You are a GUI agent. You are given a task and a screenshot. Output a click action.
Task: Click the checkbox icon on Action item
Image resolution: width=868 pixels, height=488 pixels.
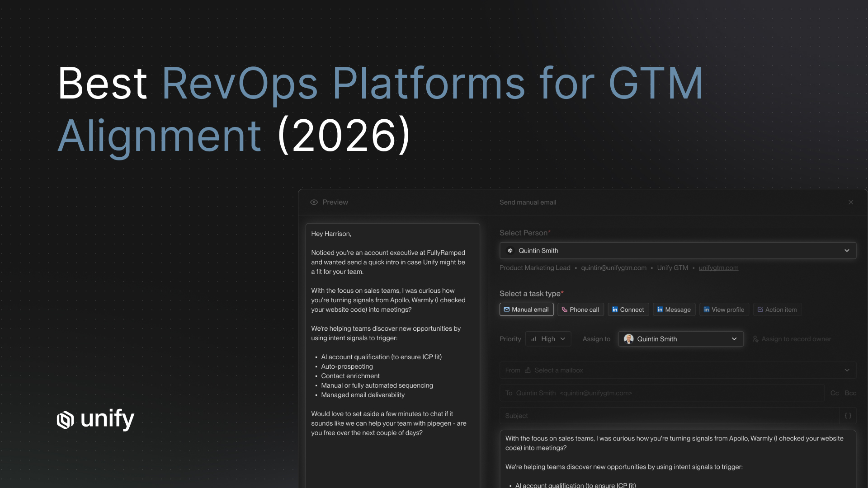click(760, 310)
